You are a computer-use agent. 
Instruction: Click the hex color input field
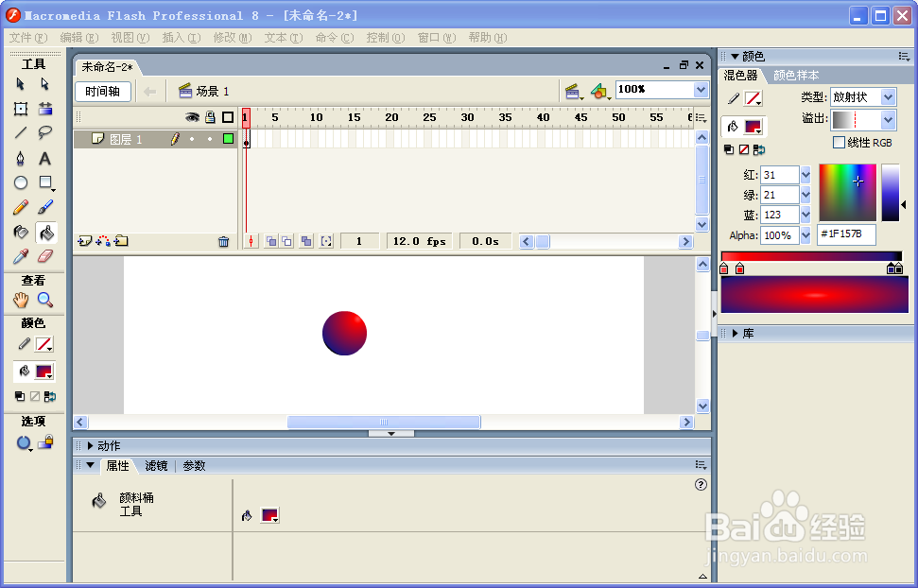[x=846, y=233]
